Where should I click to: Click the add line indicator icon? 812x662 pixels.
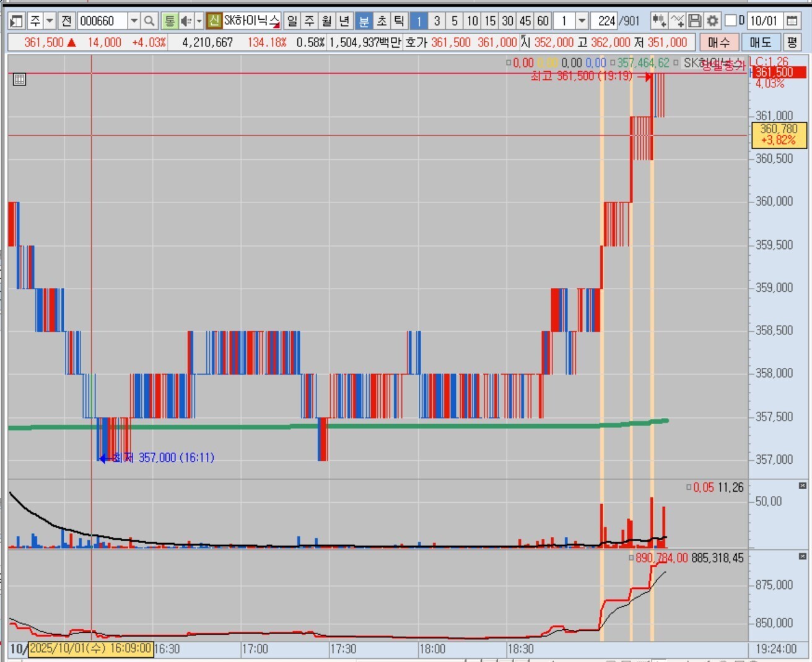coord(677,21)
